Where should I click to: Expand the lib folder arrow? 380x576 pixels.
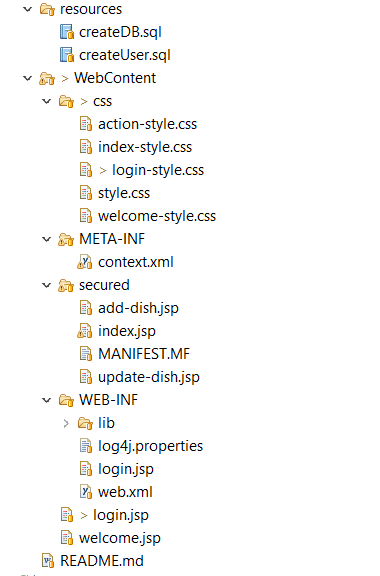pyautogui.click(x=66, y=423)
